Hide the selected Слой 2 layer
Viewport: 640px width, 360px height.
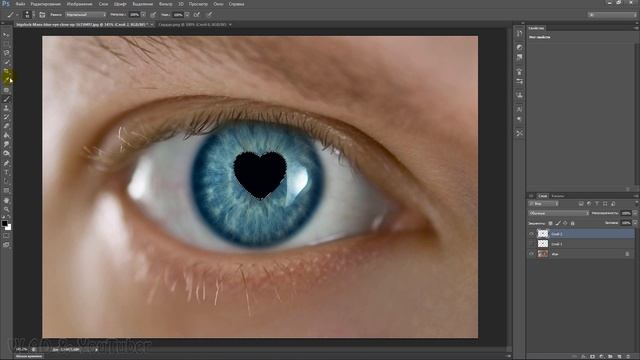[531, 234]
